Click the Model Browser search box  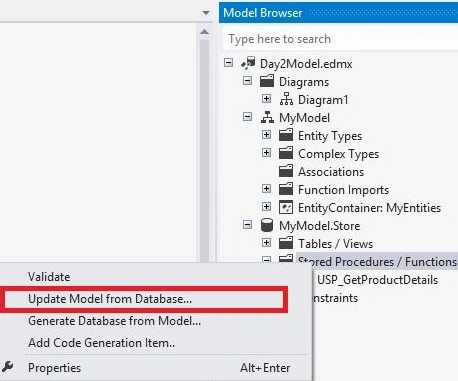[340, 39]
